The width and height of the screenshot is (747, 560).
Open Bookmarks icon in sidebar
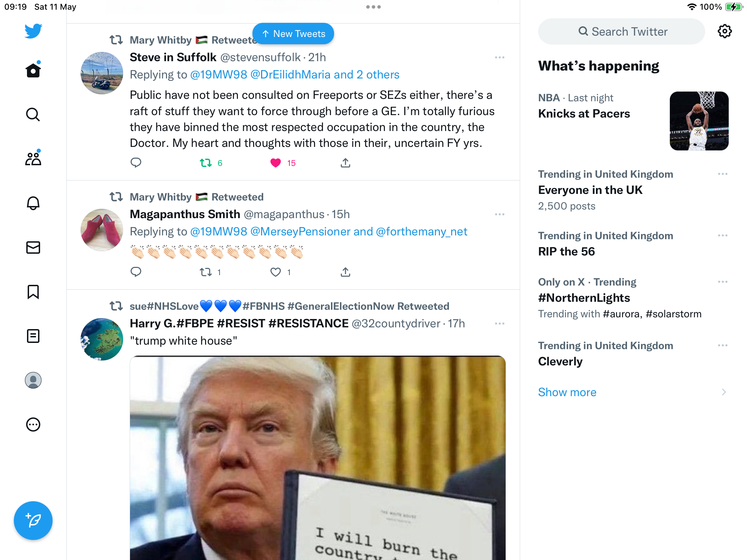coord(33,291)
